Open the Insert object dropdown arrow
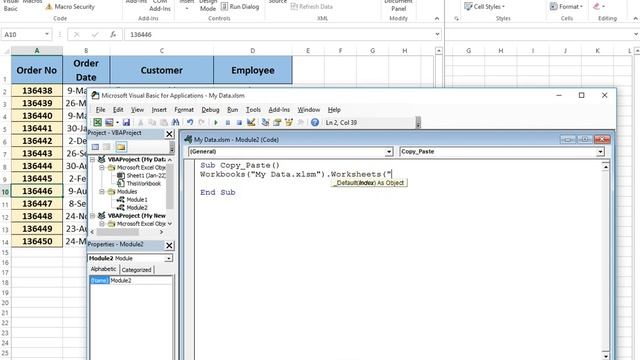 pos(117,122)
